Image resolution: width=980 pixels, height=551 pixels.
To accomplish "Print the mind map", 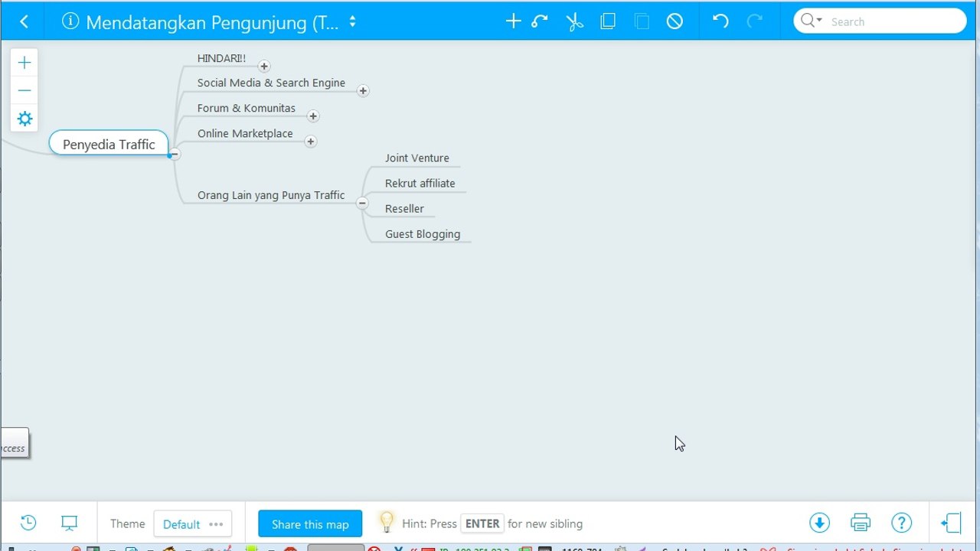I will (861, 523).
